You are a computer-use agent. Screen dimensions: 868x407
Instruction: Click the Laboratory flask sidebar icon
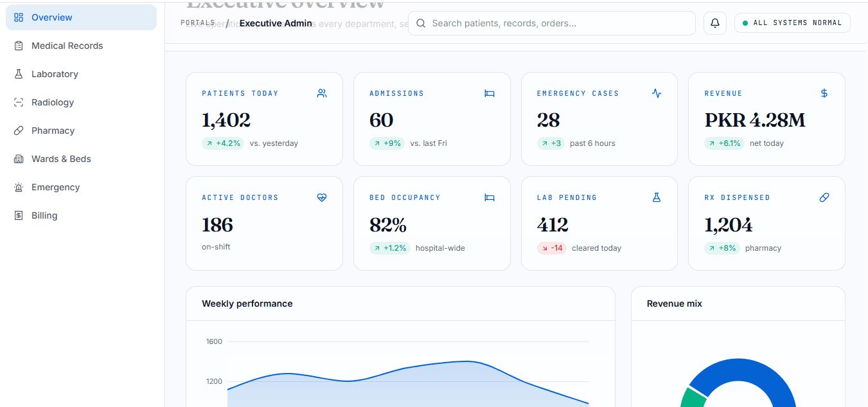[x=19, y=74]
